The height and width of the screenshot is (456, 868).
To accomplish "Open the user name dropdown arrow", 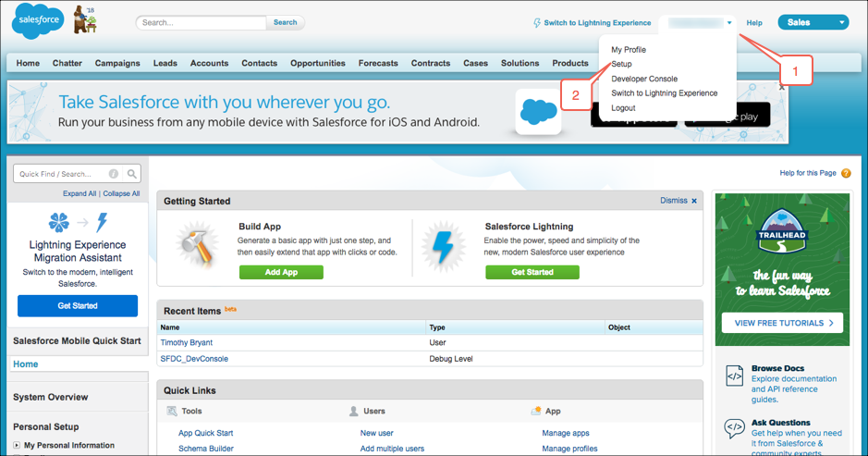I will 729,23.
